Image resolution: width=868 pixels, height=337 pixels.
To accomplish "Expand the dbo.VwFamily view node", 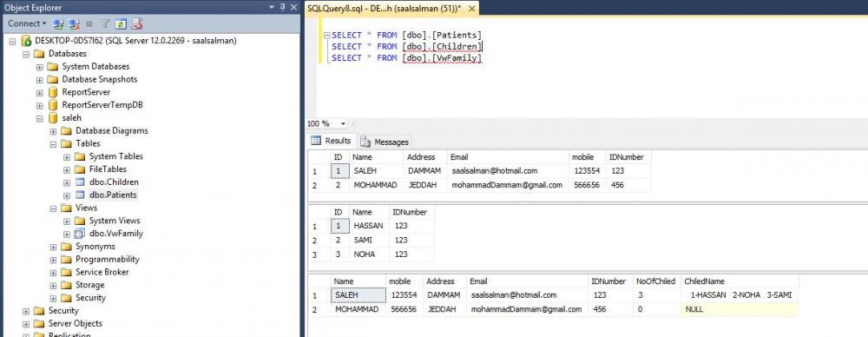I will point(67,234).
